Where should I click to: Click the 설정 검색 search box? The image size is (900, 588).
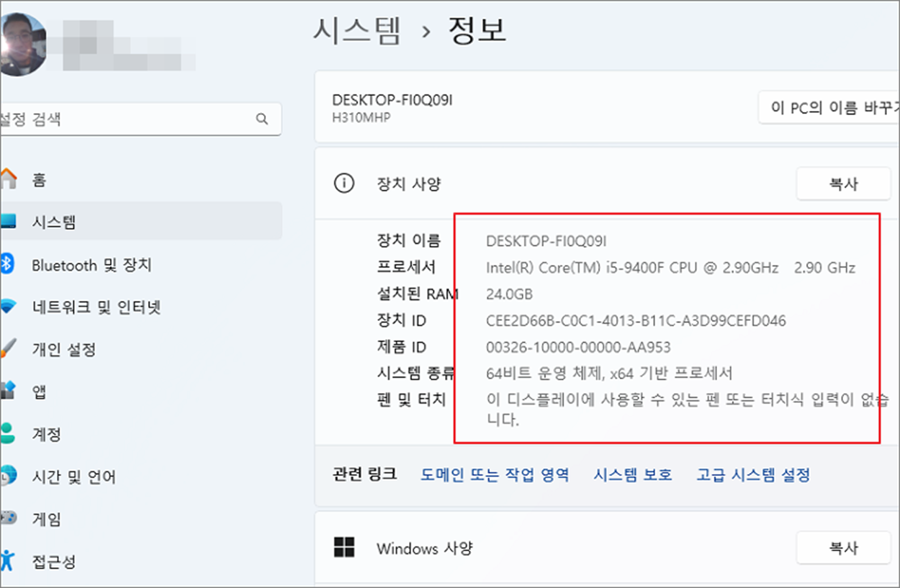(140, 119)
